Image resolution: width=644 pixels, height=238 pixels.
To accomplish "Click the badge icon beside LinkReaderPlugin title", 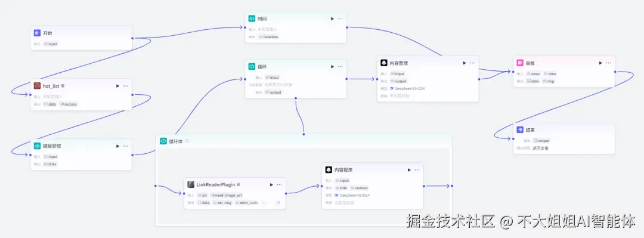I will pyautogui.click(x=238, y=184).
